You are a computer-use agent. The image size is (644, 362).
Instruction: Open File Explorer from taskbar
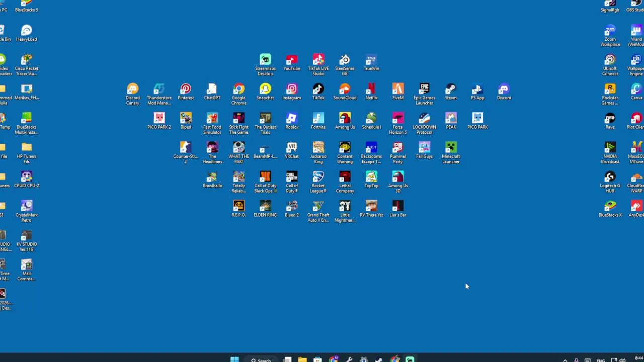(x=302, y=359)
